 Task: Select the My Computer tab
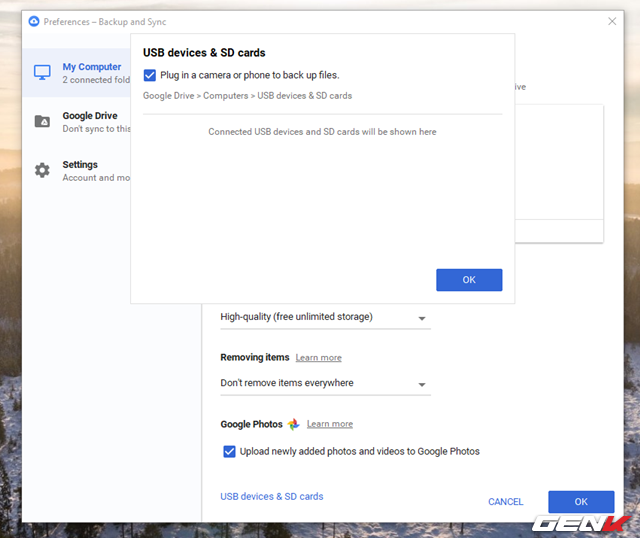pyautogui.click(x=76, y=73)
